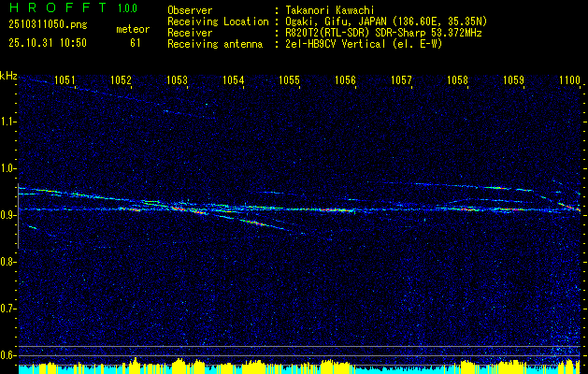Click time marker 1058
588x374 pixels.
[x=457, y=79]
